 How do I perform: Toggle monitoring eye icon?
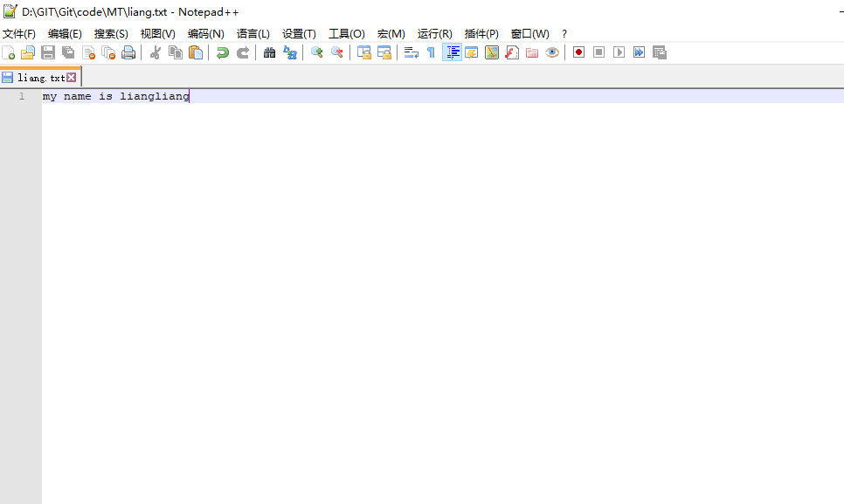[552, 52]
